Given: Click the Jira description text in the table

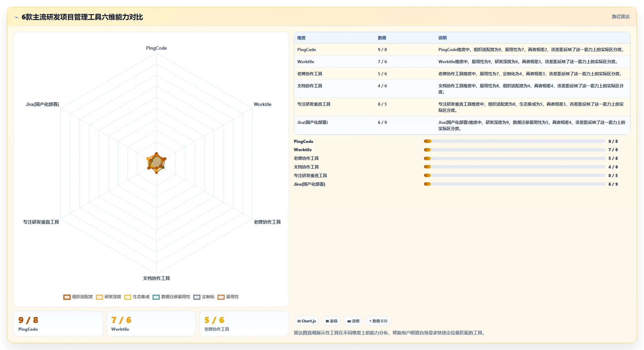Looking at the screenshot, I should click(532, 126).
